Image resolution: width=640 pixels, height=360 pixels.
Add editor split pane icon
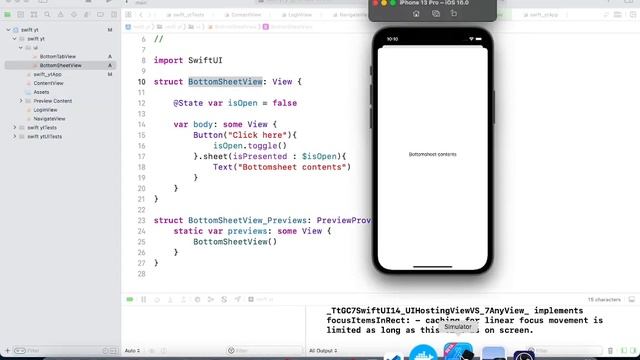tap(633, 15)
